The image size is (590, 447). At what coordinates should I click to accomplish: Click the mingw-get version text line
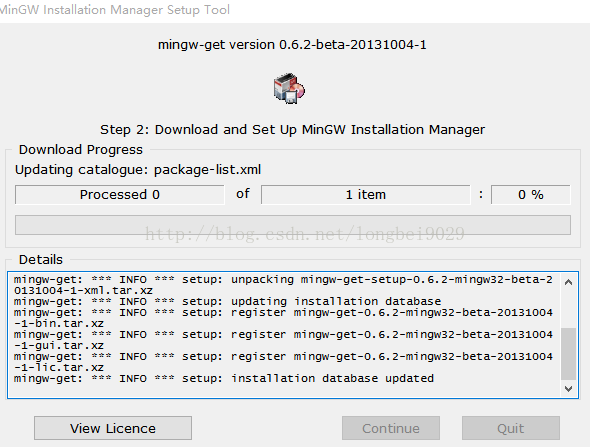click(x=292, y=45)
